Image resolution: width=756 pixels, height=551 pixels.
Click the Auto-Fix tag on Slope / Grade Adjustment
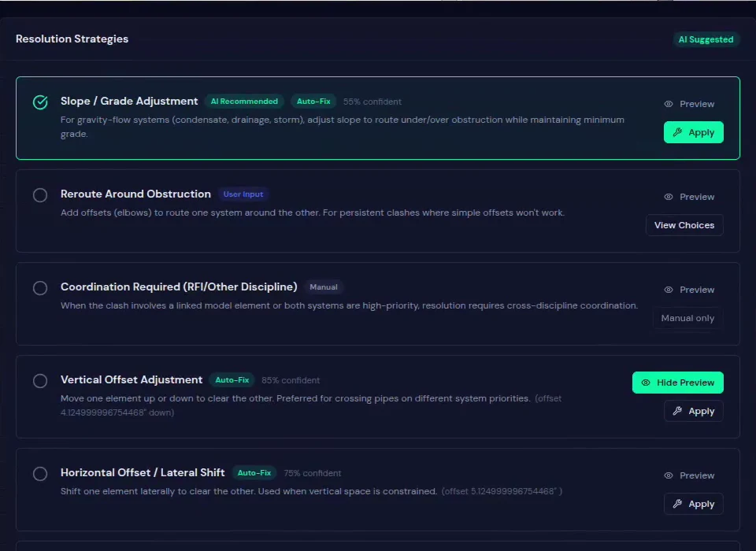coord(313,102)
